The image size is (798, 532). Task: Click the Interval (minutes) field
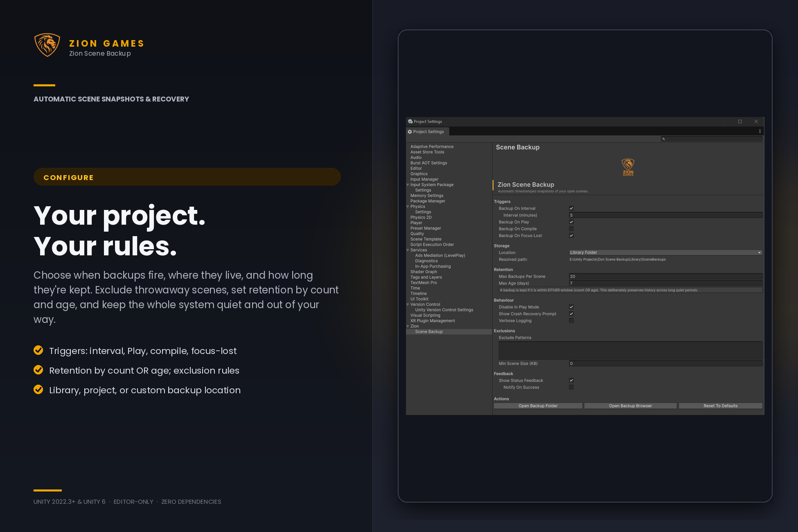[665, 215]
